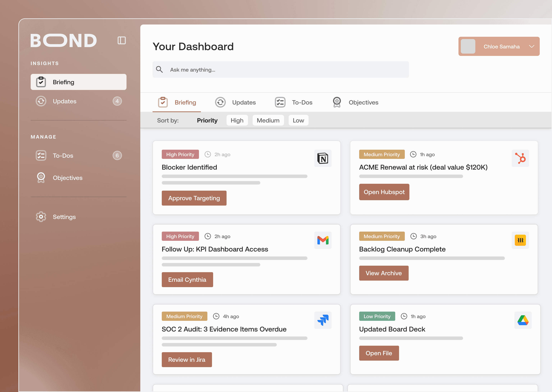Toggle the Medium priority filter

[268, 120]
